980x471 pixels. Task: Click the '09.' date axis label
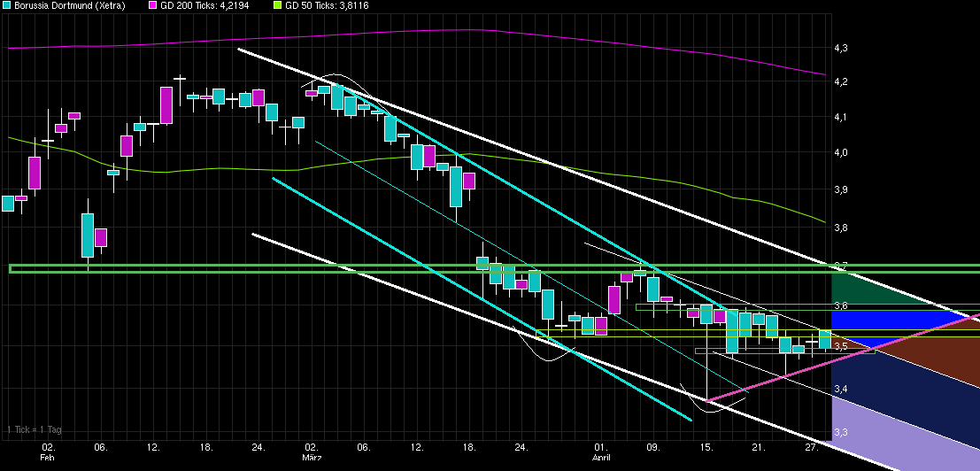click(x=653, y=448)
